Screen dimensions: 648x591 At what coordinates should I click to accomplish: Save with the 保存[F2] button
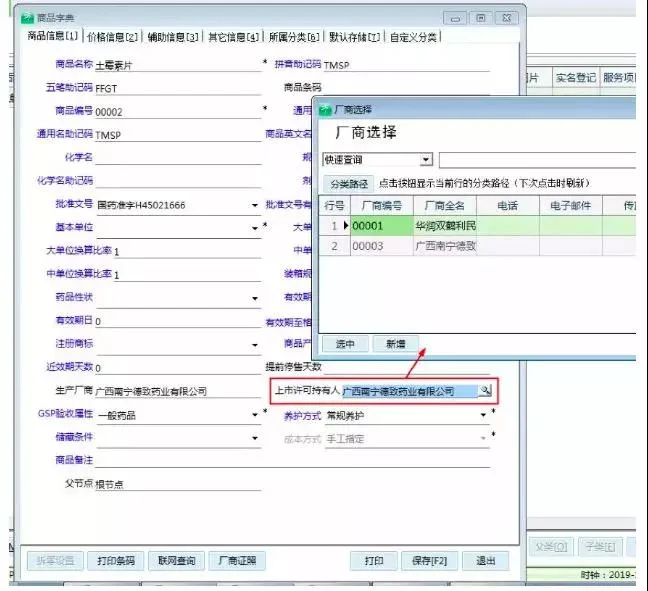pyautogui.click(x=429, y=561)
